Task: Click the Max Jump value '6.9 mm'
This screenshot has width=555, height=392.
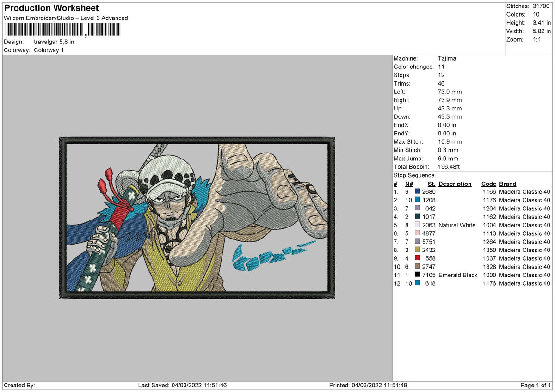Action: tap(448, 159)
